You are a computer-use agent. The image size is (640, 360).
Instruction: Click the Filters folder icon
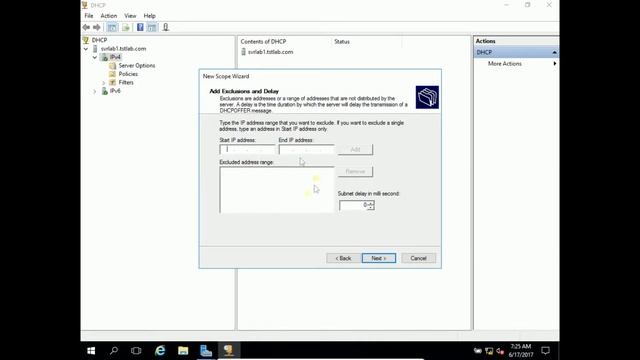pos(113,82)
